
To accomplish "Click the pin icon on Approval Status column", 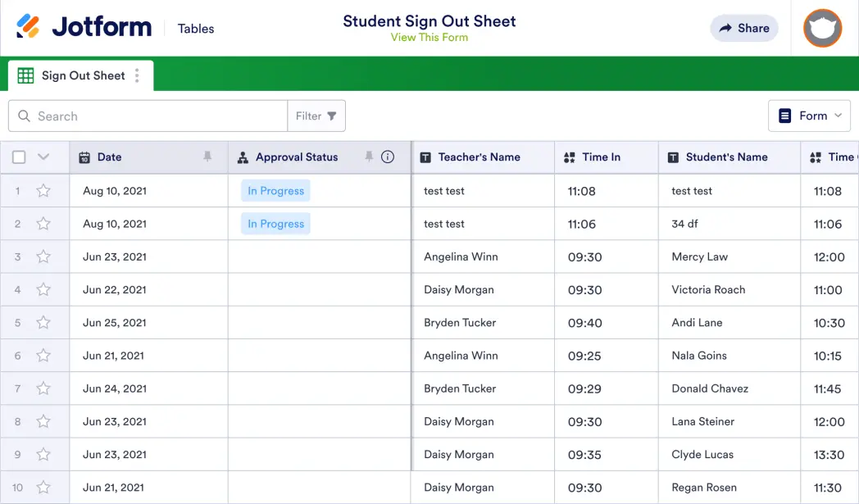I will pos(370,157).
